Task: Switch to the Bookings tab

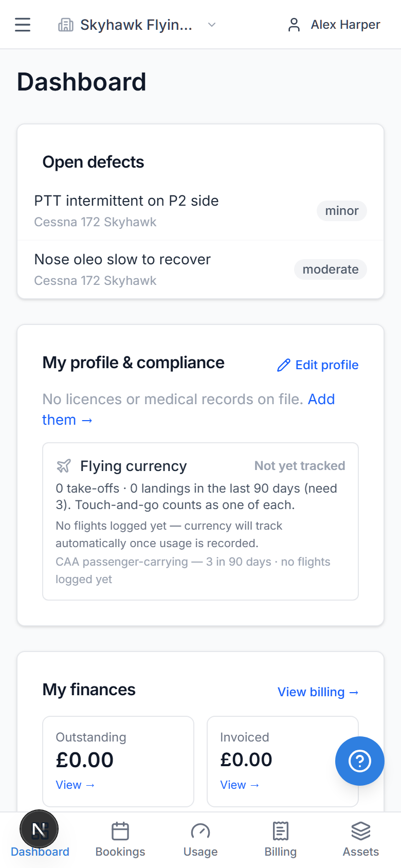Action: click(120, 840)
